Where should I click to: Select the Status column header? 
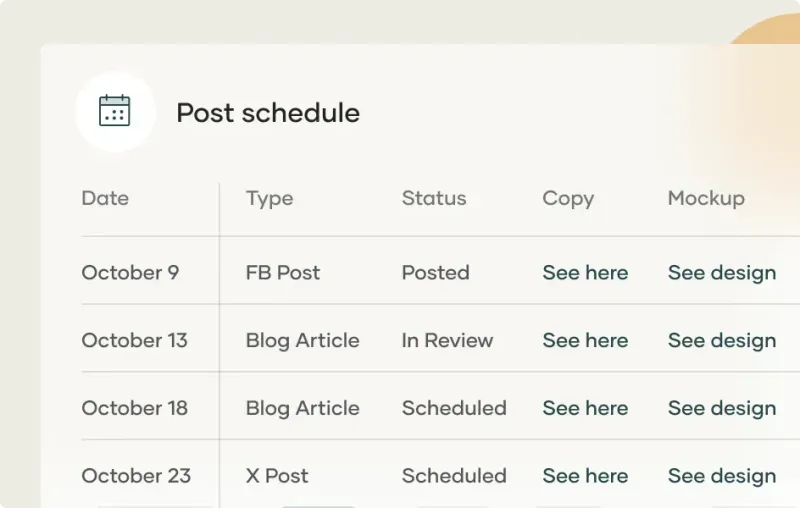[434, 198]
